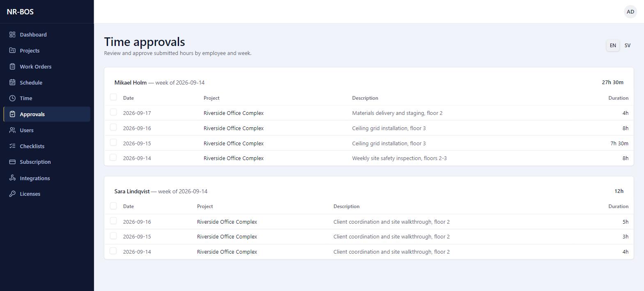Open the AD user avatar menu
Screen dimensions: 644x291
(x=630, y=11)
